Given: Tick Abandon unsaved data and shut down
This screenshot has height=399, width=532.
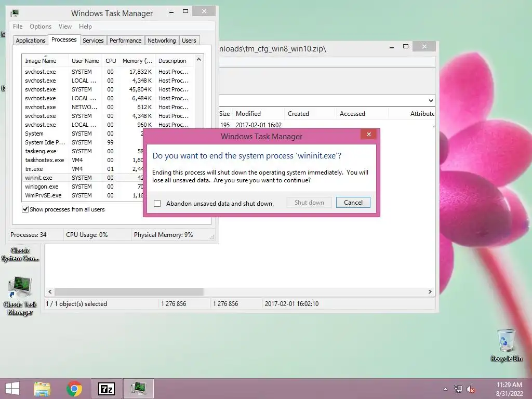Looking at the screenshot, I should coord(157,203).
